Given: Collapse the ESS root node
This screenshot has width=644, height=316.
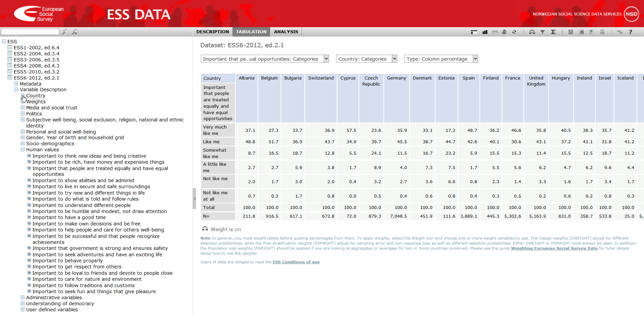Looking at the screenshot, I should point(4,41).
